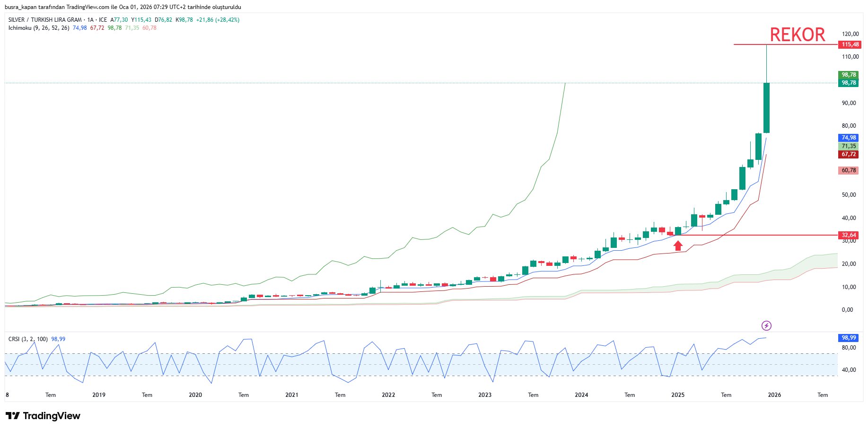
Task: Select the 115,48 red price label
Action: [850, 44]
